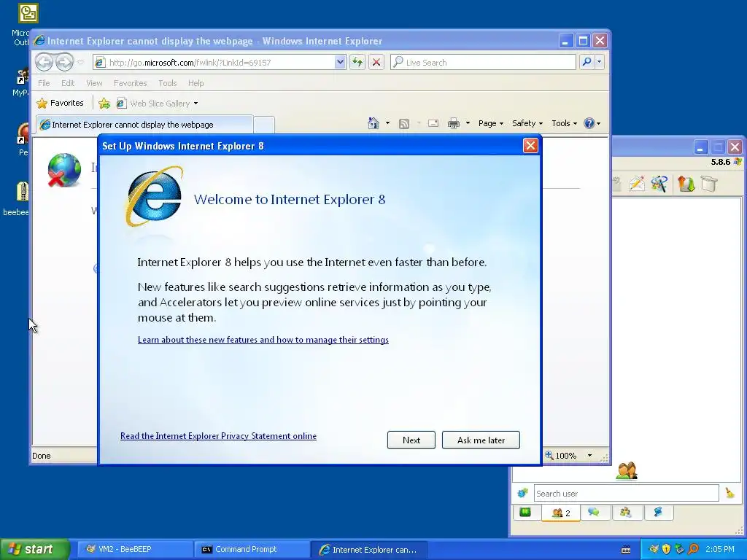Click the BeeBEEP trash bucket icon
The height and width of the screenshot is (560, 747).
(x=709, y=184)
